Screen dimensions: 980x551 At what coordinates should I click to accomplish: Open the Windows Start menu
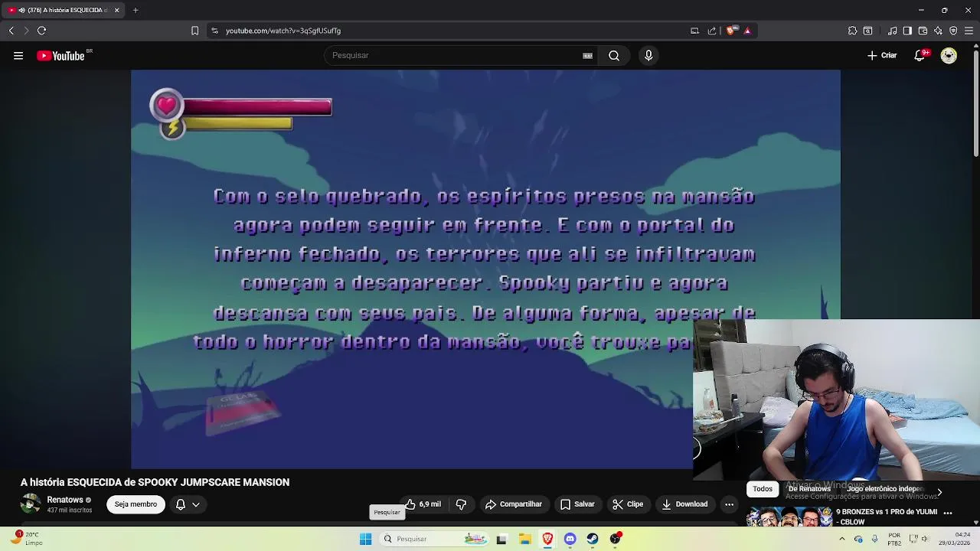tap(365, 539)
